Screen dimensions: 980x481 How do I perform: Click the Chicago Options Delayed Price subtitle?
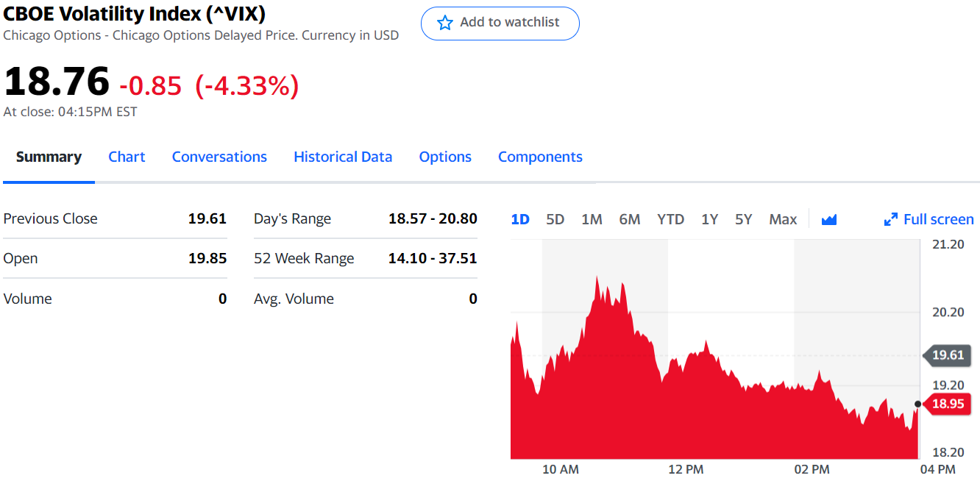201,35
